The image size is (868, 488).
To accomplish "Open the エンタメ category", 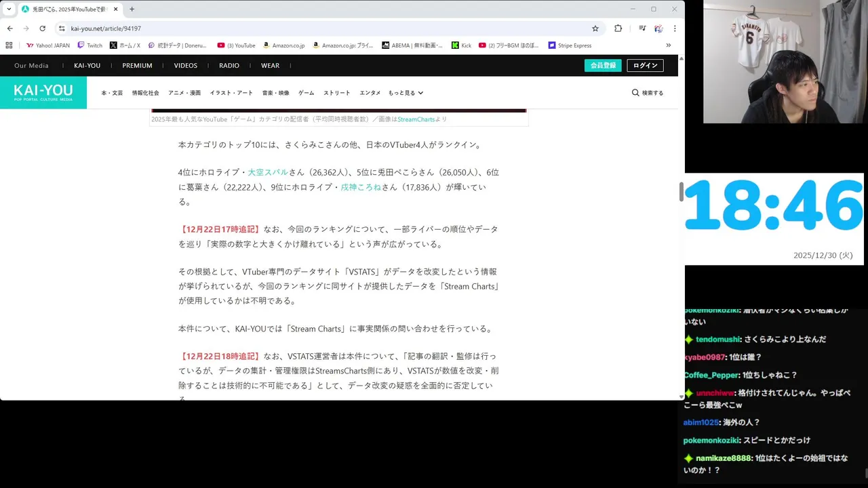I will tap(370, 93).
